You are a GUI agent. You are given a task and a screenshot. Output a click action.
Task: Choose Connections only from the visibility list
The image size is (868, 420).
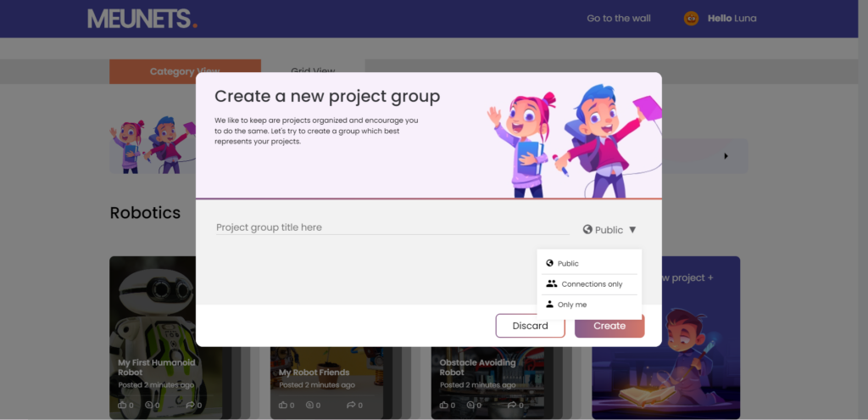point(589,283)
